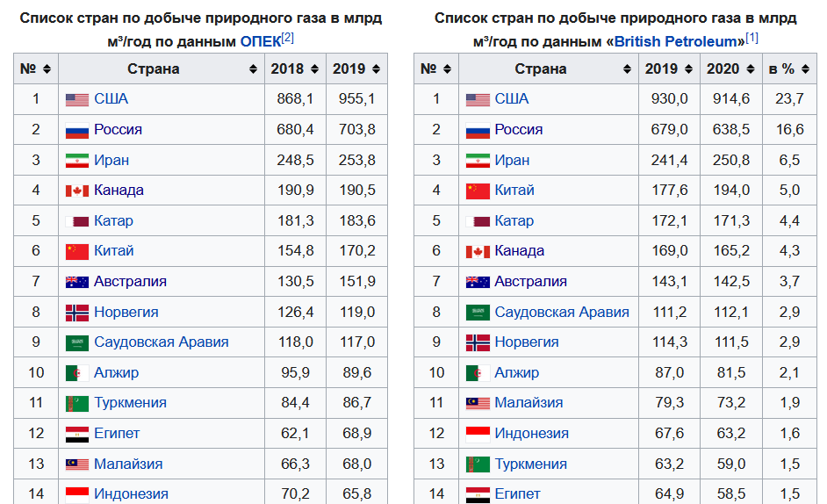
Task: Sort BP table by 2020 column arrows
Action: (x=751, y=69)
